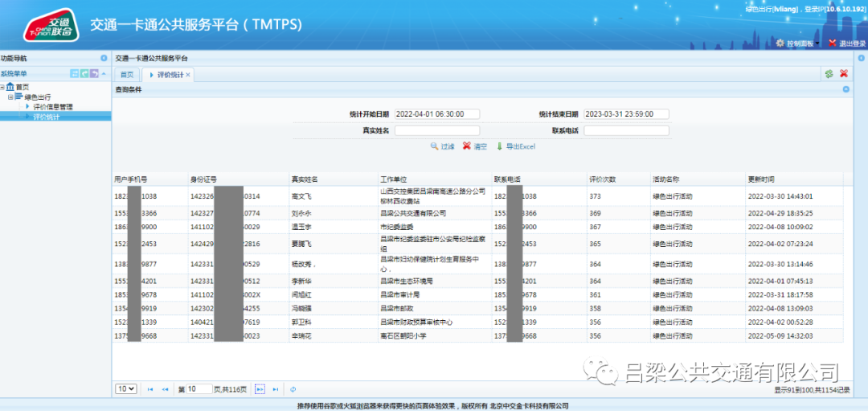Screen dimensions: 868x411
Task: Open 评价信息管理 in the navigation tree
Action: pos(52,107)
